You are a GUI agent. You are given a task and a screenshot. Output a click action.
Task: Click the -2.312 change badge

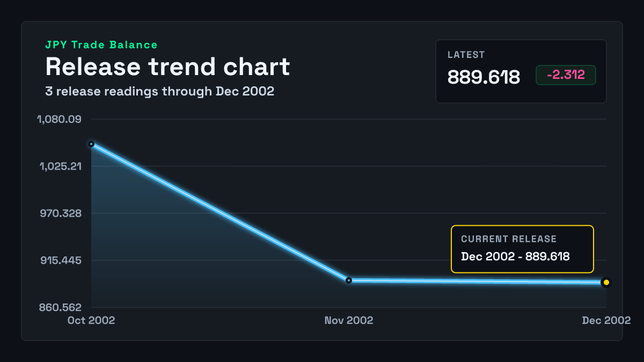click(566, 75)
